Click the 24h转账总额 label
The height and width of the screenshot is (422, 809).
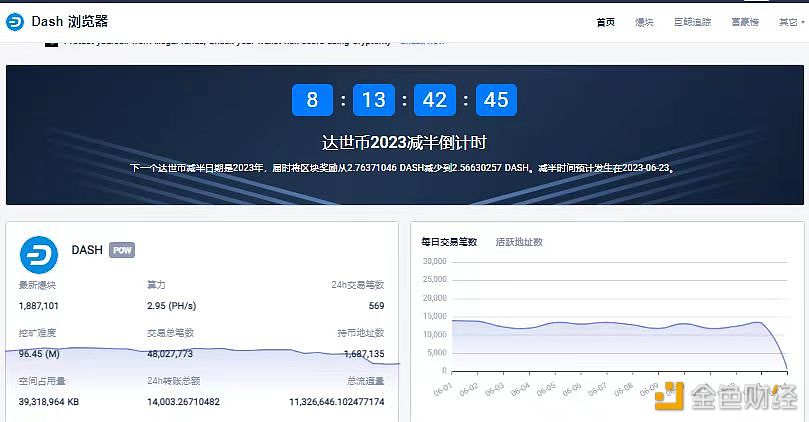(x=173, y=381)
